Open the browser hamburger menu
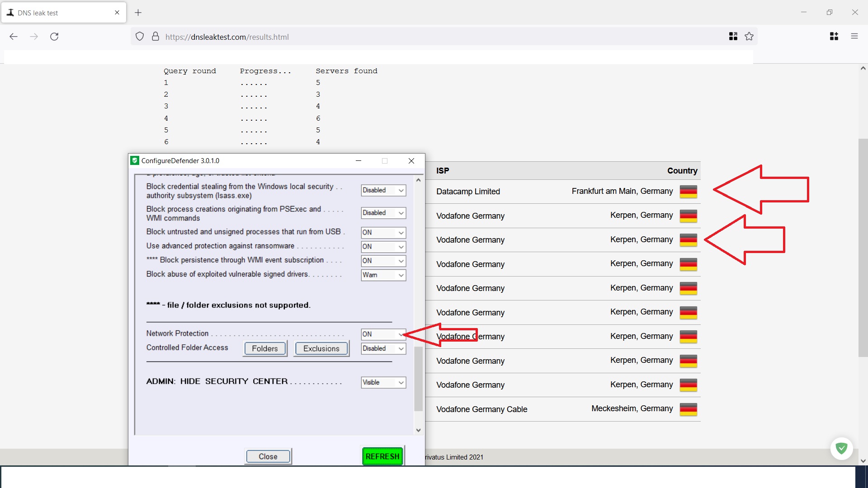Screen dimensions: 868x488 854,37
